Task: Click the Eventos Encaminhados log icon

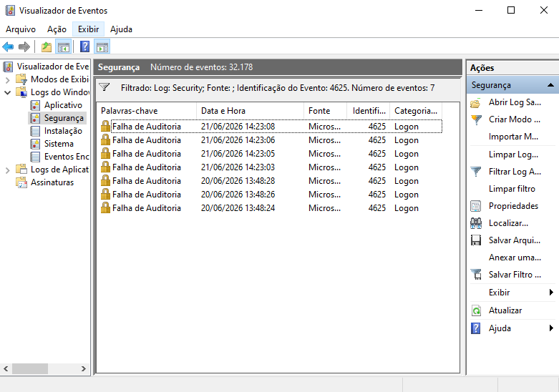Action: 35,157
